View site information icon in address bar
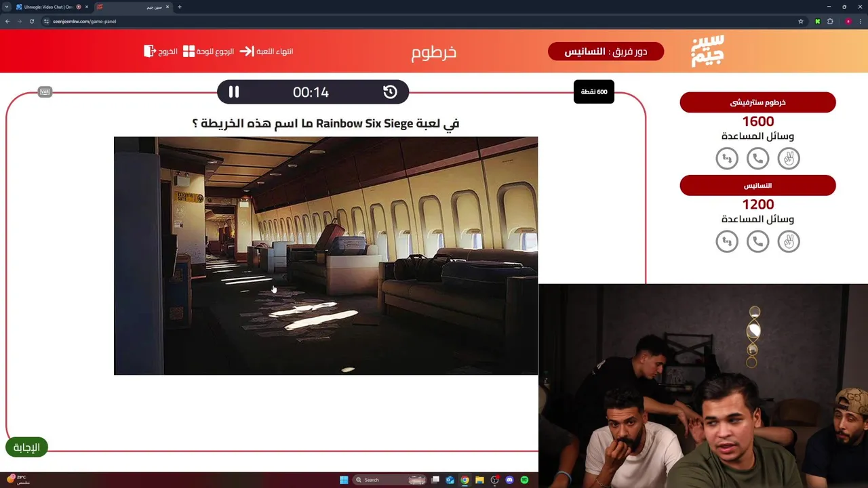This screenshot has width=868, height=488. [47, 21]
